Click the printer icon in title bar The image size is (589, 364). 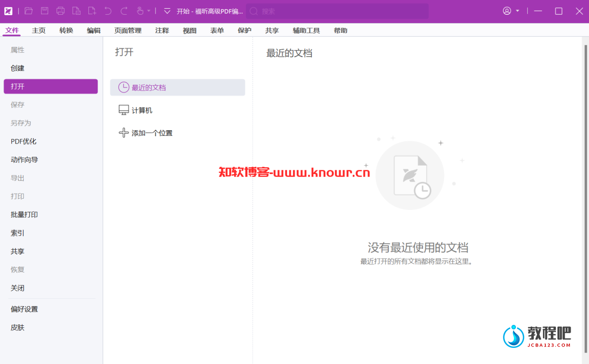(60, 11)
